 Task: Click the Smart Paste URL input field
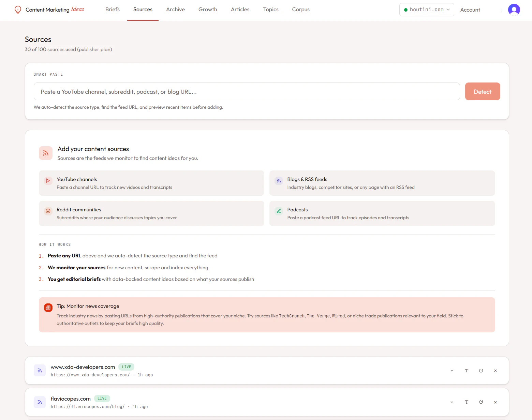point(246,91)
